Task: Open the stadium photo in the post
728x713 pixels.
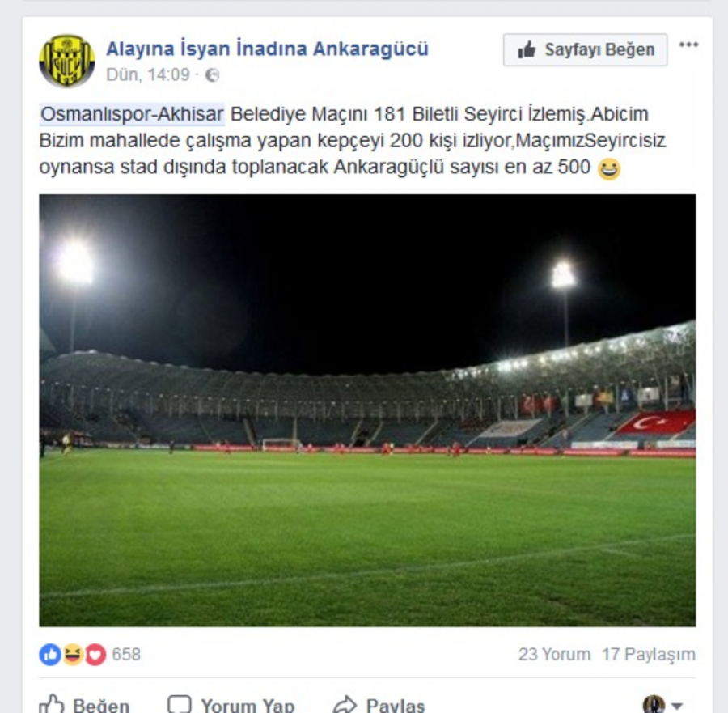Action: tap(367, 410)
